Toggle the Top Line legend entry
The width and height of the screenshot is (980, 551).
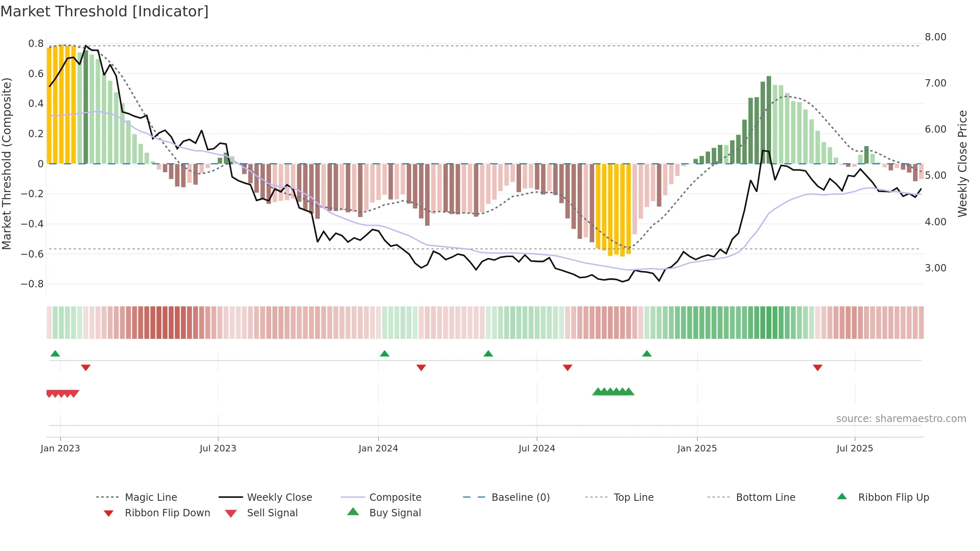[619, 497]
